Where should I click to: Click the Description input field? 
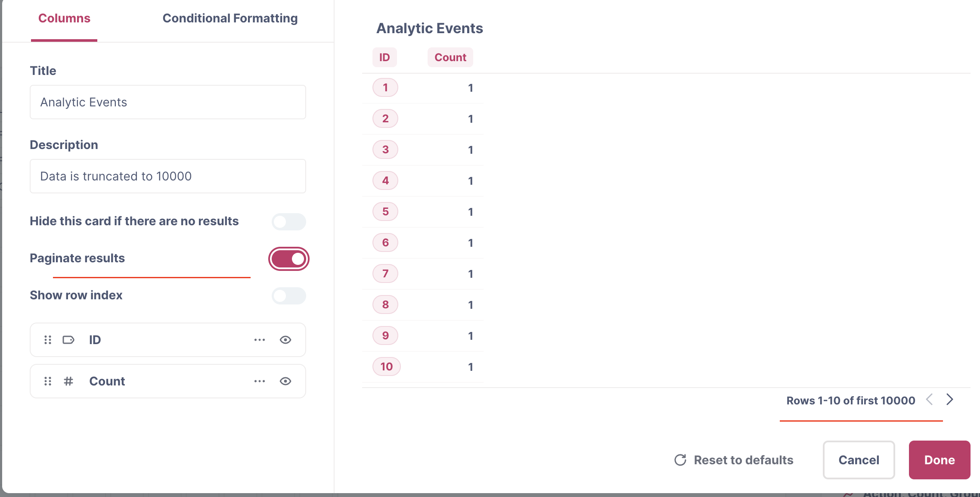(x=167, y=176)
